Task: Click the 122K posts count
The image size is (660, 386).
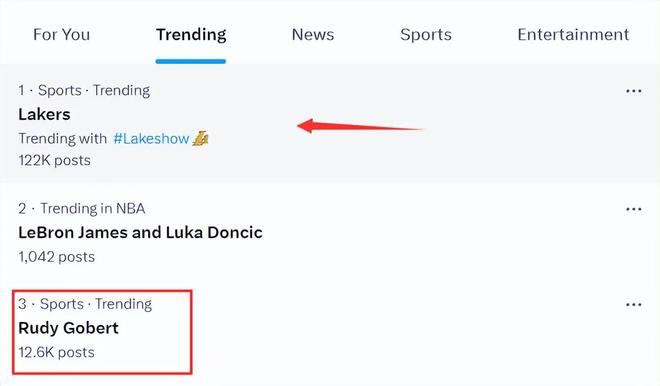Action: 54,160
